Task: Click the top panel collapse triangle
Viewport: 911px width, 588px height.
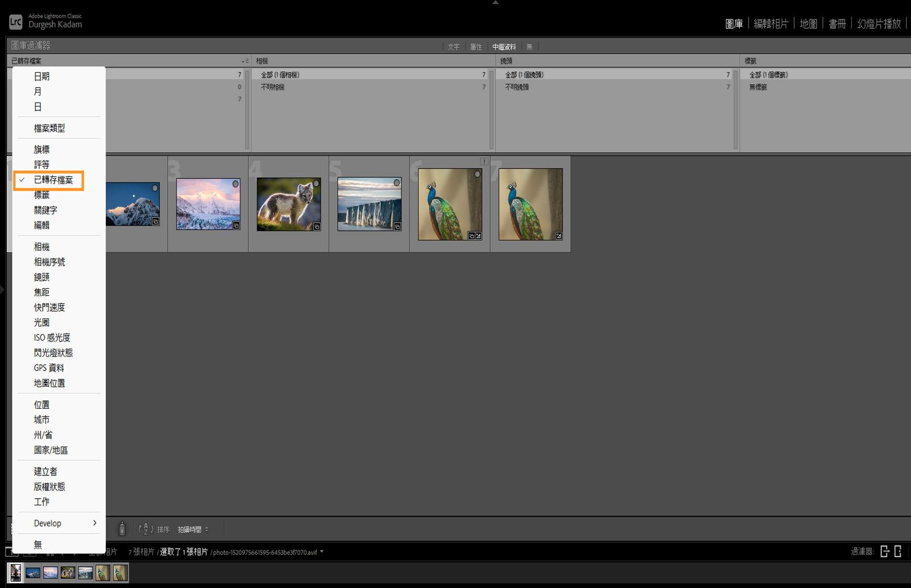Action: (495, 3)
